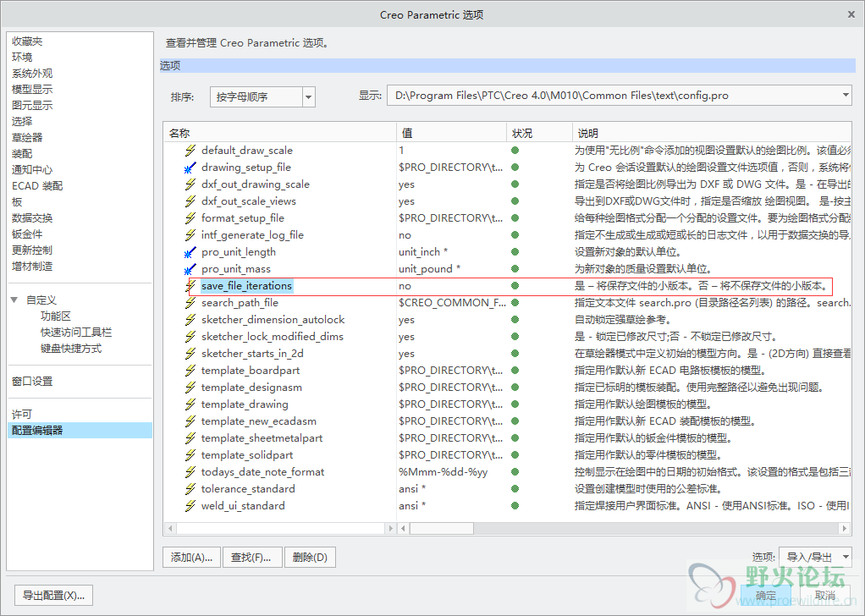
Task: Select the template_solidpart option name
Action: pyautogui.click(x=247, y=455)
